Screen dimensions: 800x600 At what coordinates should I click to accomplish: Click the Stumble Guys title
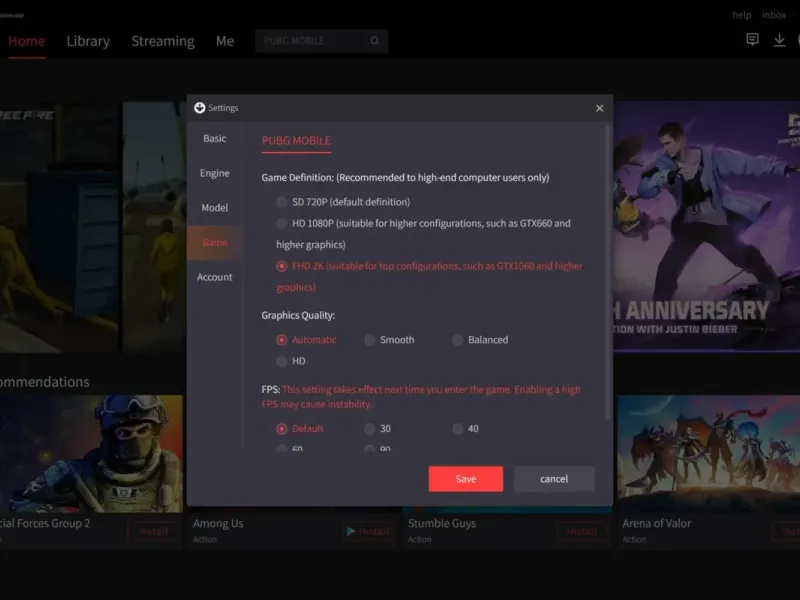pyautogui.click(x=442, y=523)
